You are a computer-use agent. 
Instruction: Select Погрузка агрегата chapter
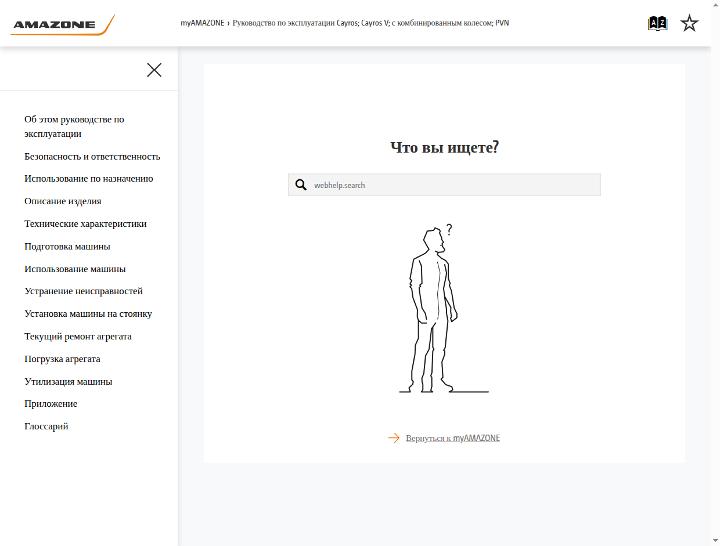[62, 359]
